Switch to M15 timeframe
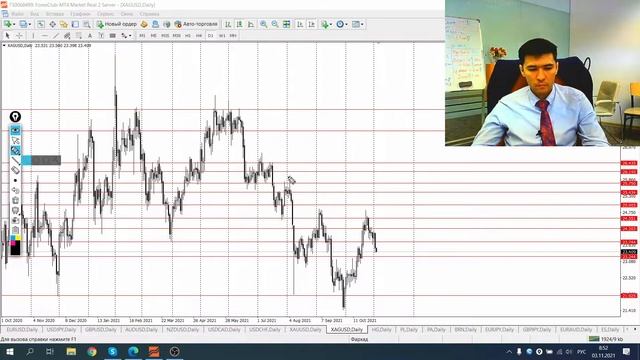The image size is (640, 360). coord(165,36)
